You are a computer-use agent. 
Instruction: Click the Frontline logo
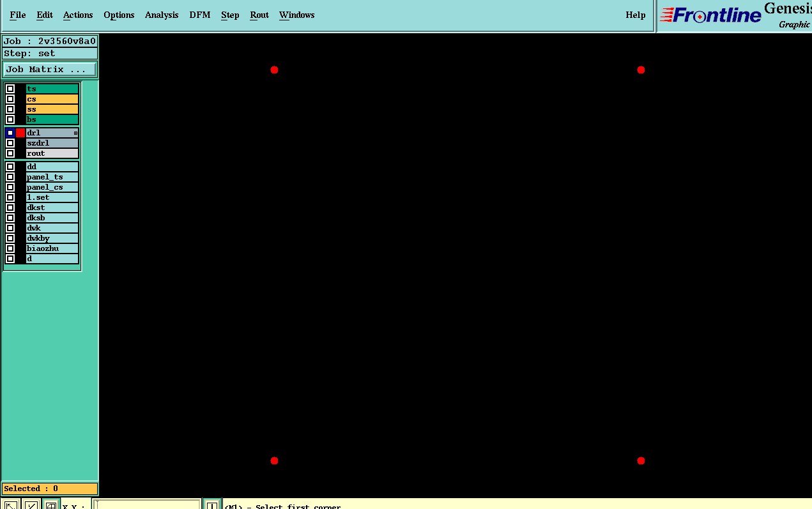710,15
